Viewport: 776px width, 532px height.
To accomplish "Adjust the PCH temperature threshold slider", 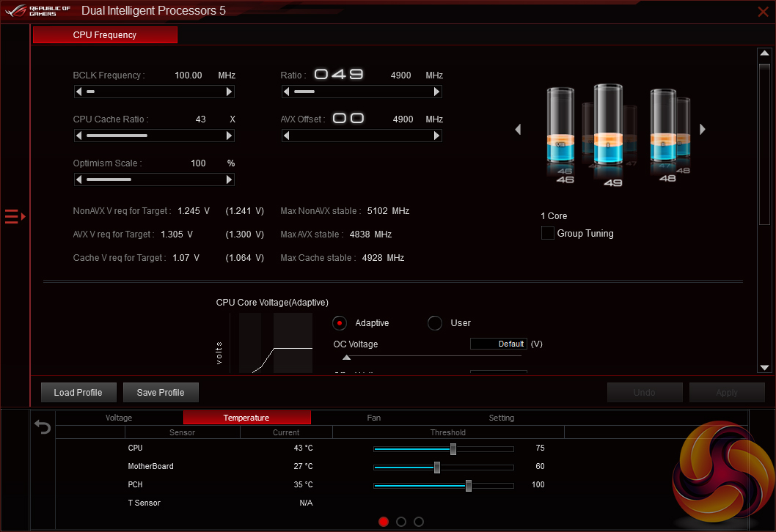I will tap(468, 486).
